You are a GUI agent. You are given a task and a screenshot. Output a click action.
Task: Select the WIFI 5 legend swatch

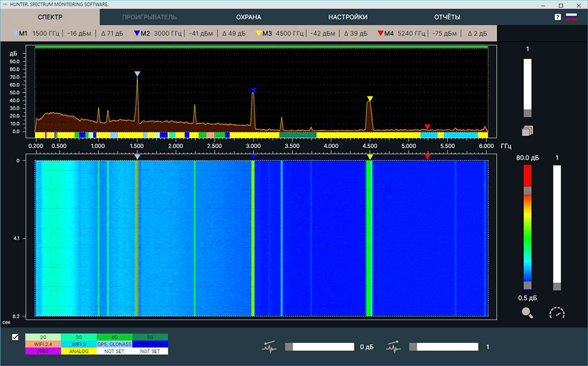79,344
